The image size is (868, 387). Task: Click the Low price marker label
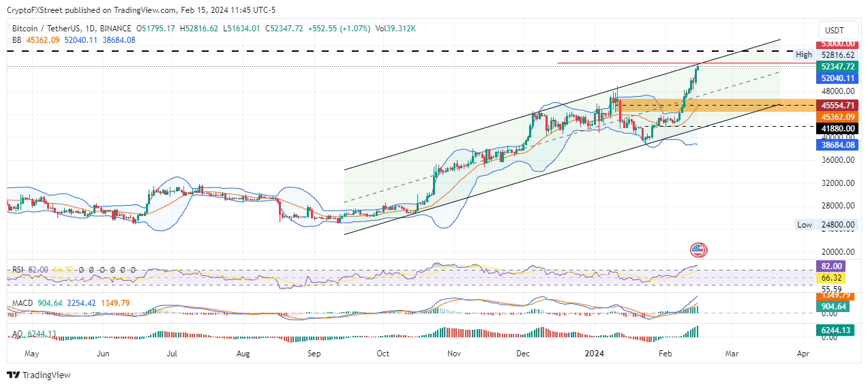(805, 225)
